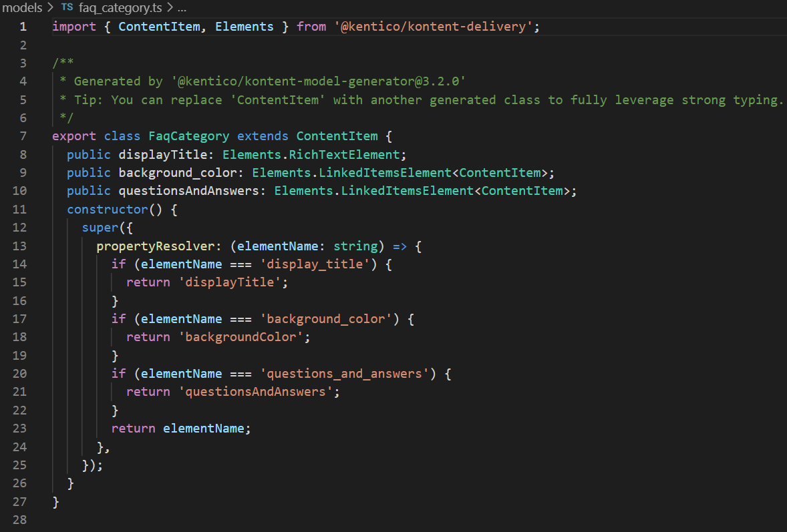Click the 'questions_and_answers' string literal
Image resolution: width=787 pixels, height=532 pixels.
point(345,373)
